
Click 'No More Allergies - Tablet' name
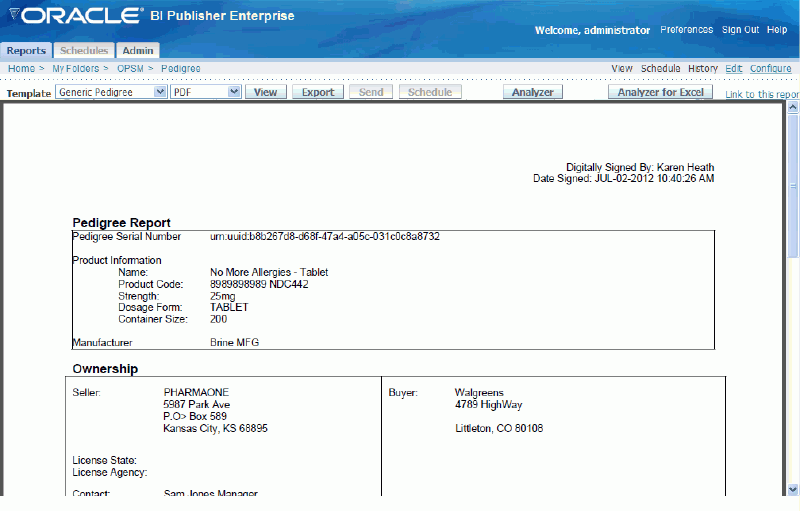pyautogui.click(x=269, y=272)
